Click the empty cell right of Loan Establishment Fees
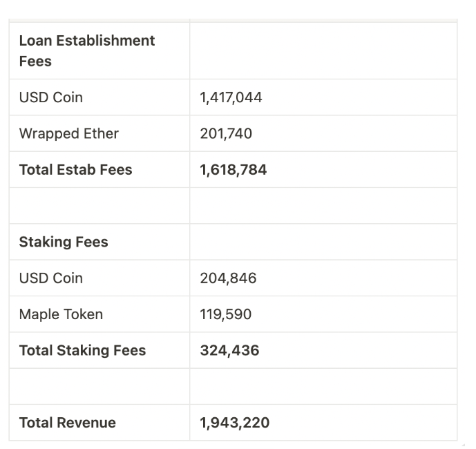Screen dimensions: 476x449 click(323, 50)
